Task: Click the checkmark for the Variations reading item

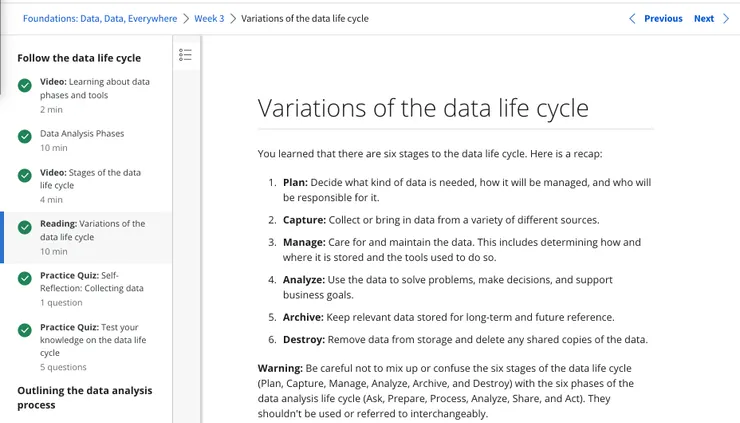Action: (x=25, y=230)
